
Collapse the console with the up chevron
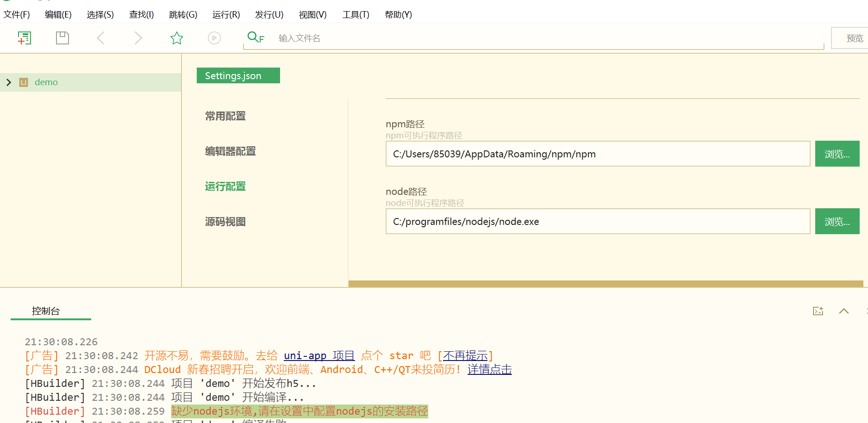click(844, 311)
